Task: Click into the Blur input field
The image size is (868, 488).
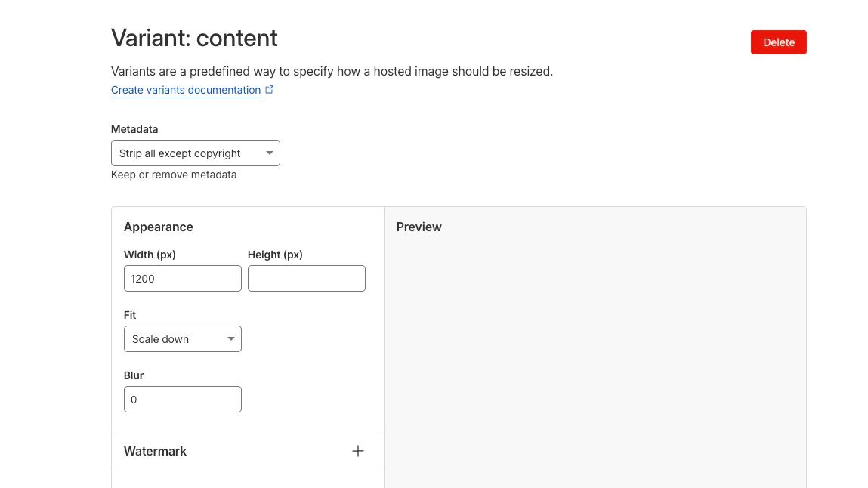Action: (x=182, y=400)
